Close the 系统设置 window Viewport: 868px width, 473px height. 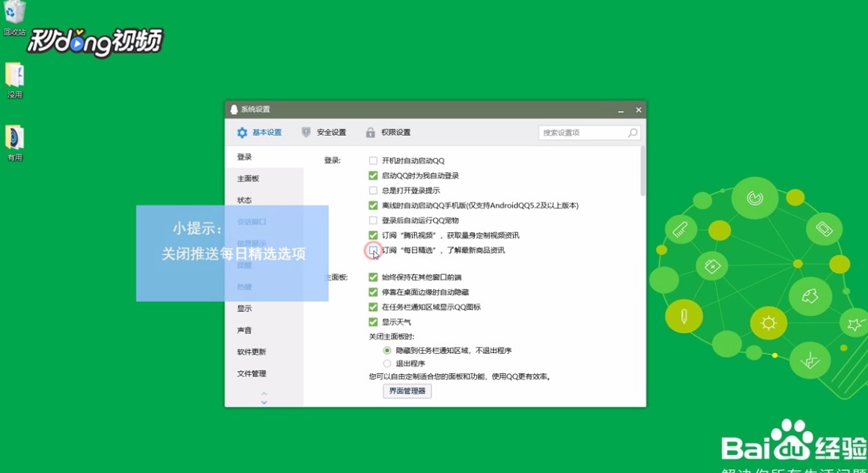[638, 110]
